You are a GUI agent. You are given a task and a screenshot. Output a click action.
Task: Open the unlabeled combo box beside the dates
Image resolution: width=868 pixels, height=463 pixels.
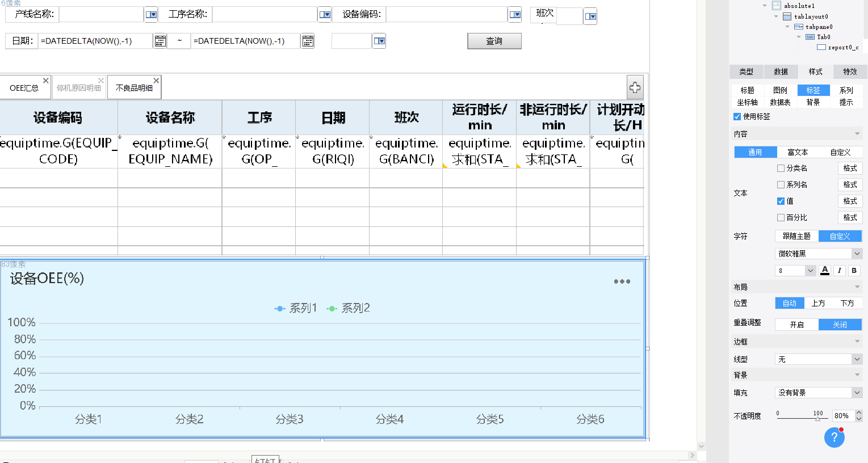379,41
